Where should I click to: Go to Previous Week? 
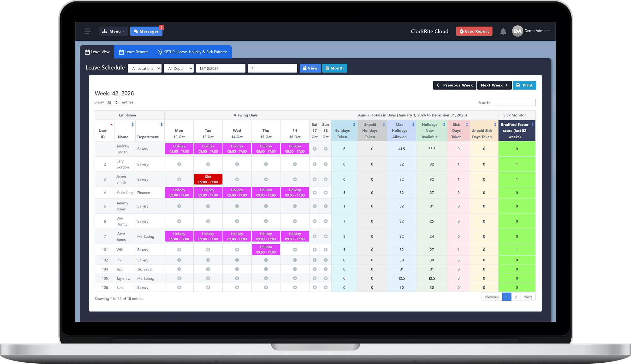click(x=455, y=85)
